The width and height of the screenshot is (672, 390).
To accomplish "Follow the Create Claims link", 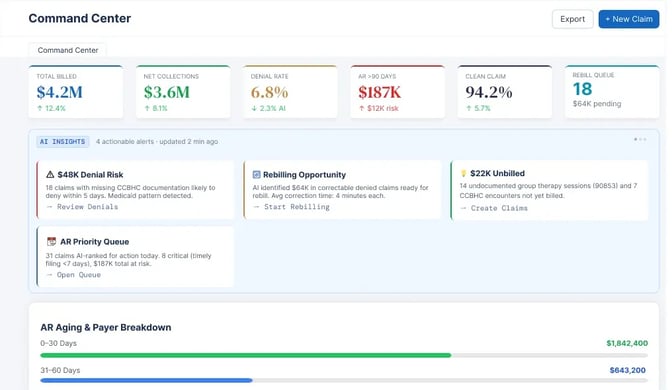I will [494, 208].
